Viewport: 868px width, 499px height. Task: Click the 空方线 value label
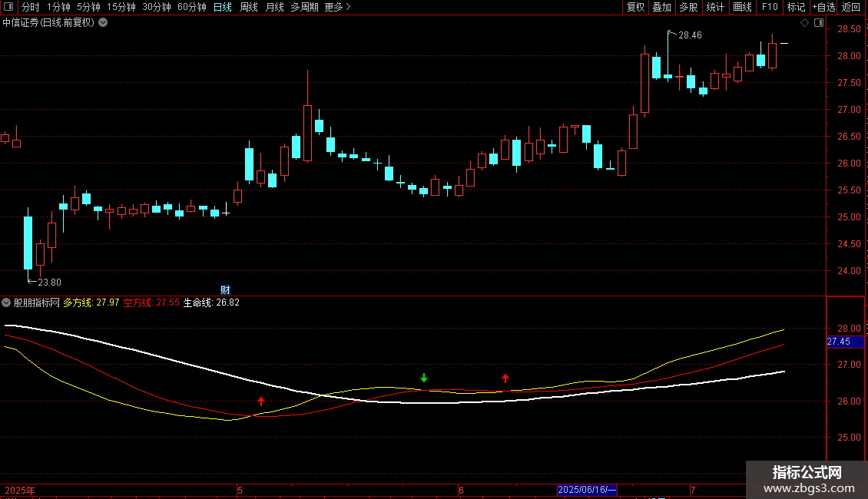(151, 302)
